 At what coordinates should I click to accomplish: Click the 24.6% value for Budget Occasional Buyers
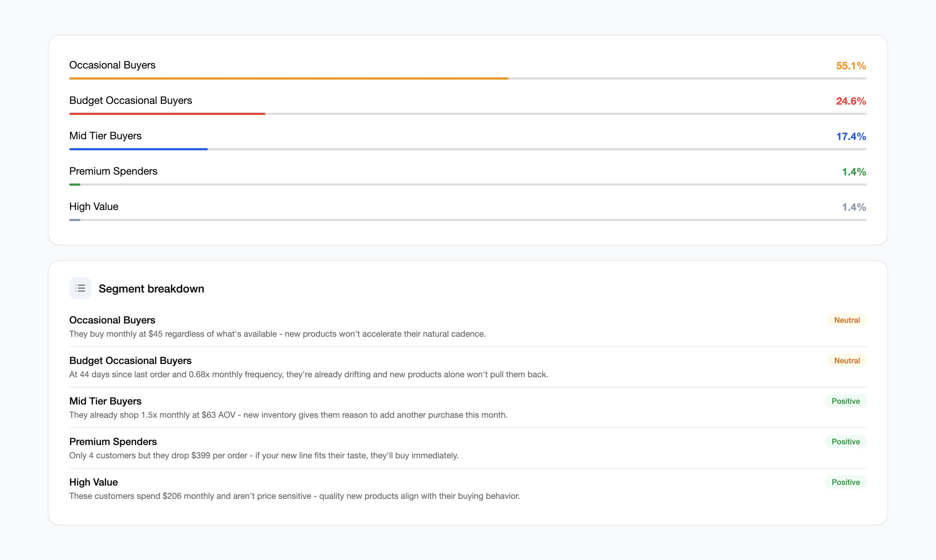point(851,101)
